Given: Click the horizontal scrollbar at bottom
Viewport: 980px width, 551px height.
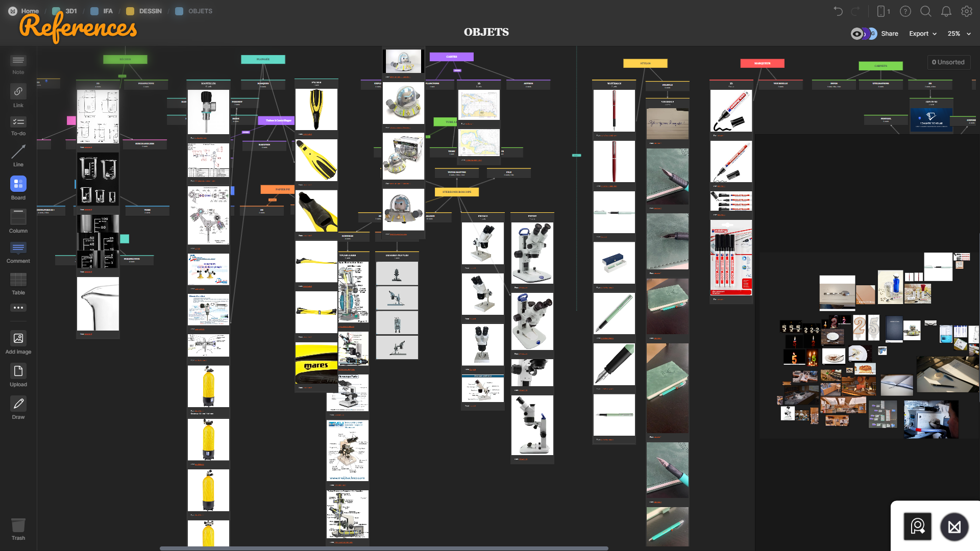Looking at the screenshot, I should click(x=384, y=548).
